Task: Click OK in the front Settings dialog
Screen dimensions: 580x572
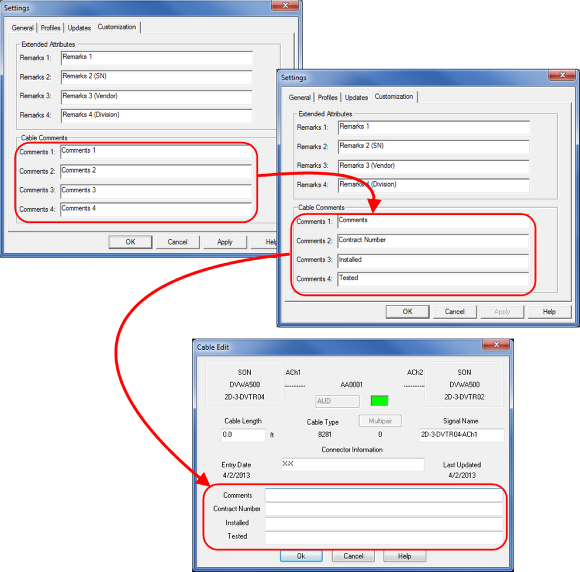Action: coord(407,312)
